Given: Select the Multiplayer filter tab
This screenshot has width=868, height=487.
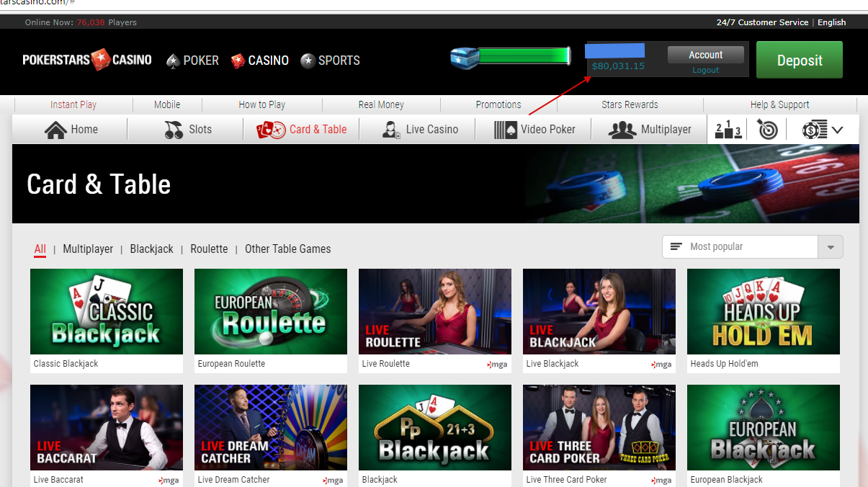Looking at the screenshot, I should click(x=88, y=249).
